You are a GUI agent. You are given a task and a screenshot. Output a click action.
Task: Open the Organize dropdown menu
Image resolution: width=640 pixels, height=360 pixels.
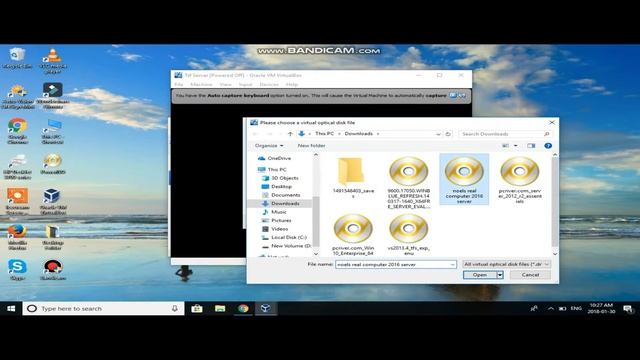click(x=269, y=146)
